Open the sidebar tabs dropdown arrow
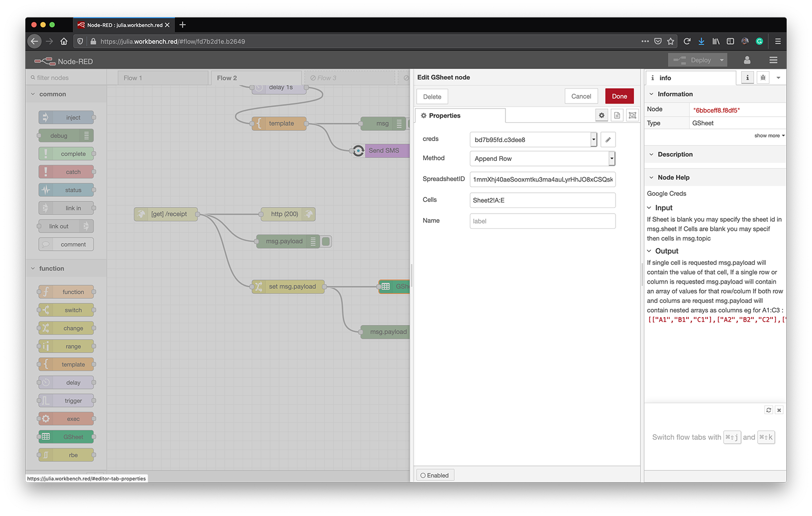Image resolution: width=812 pixels, height=516 pixels. [x=778, y=78]
